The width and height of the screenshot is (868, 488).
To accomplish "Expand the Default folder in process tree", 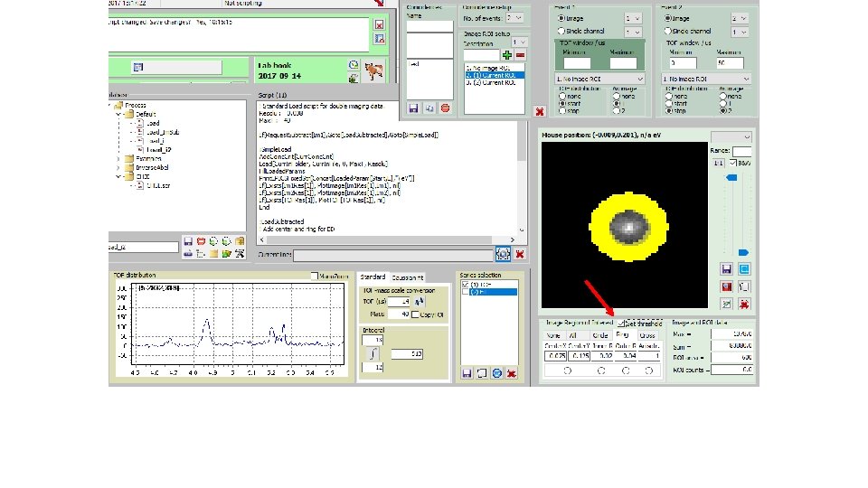I will pyautogui.click(x=117, y=115).
